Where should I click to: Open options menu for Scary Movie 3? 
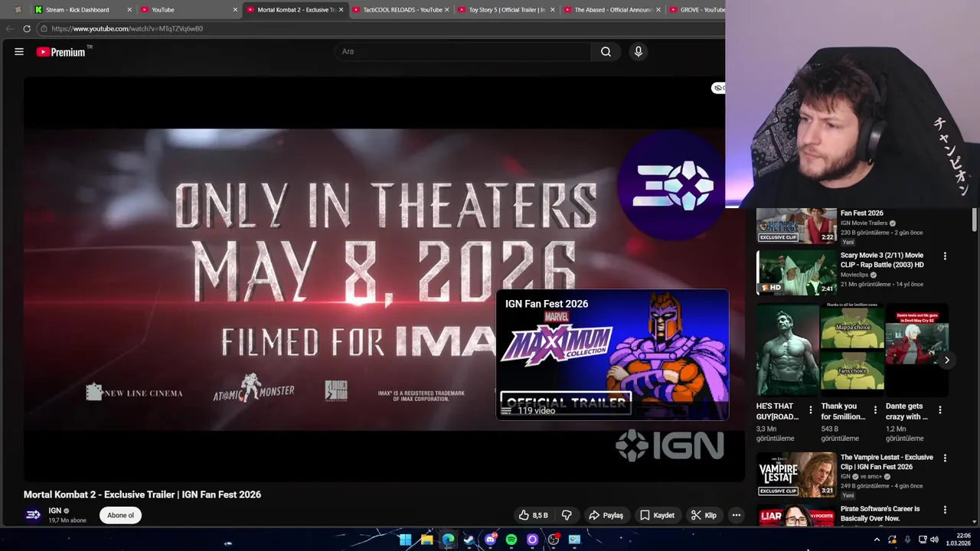945,256
